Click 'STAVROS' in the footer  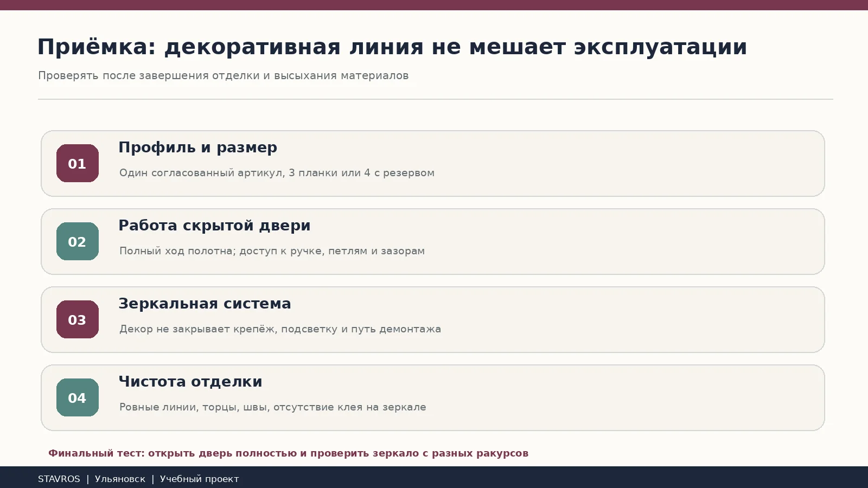(x=59, y=479)
